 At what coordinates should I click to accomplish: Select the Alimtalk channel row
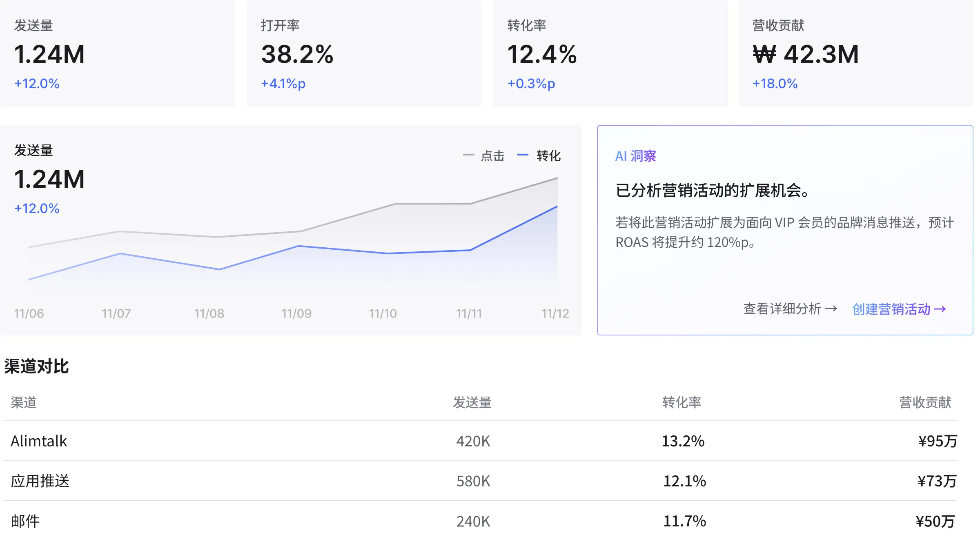pos(481,441)
